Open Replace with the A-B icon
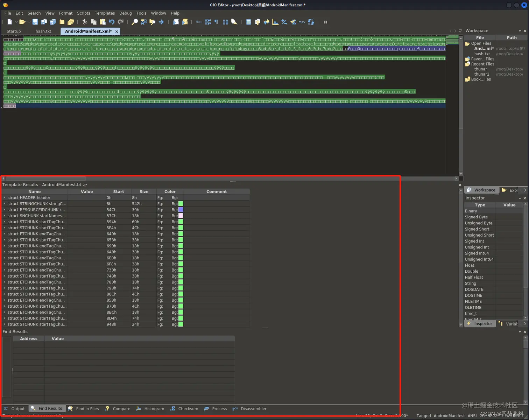 point(143,22)
